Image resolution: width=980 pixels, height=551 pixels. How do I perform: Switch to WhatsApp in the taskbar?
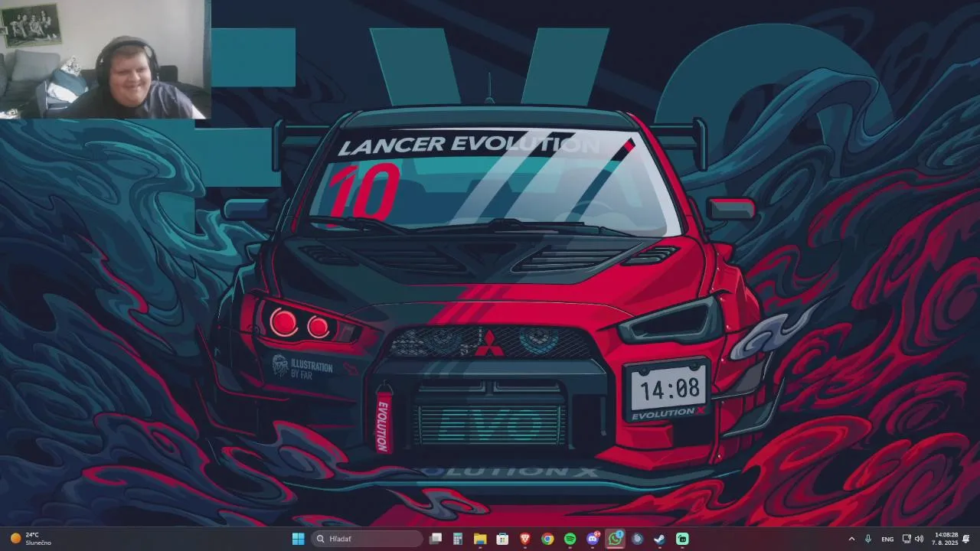615,539
